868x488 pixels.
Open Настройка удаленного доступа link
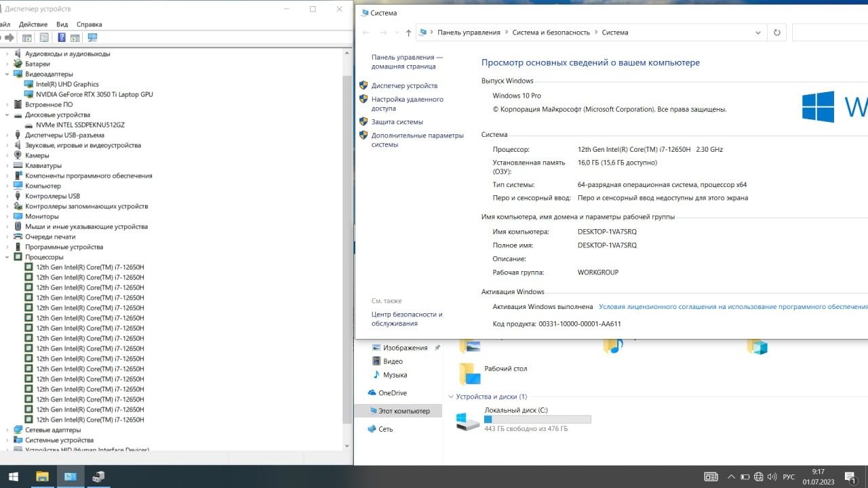point(408,104)
